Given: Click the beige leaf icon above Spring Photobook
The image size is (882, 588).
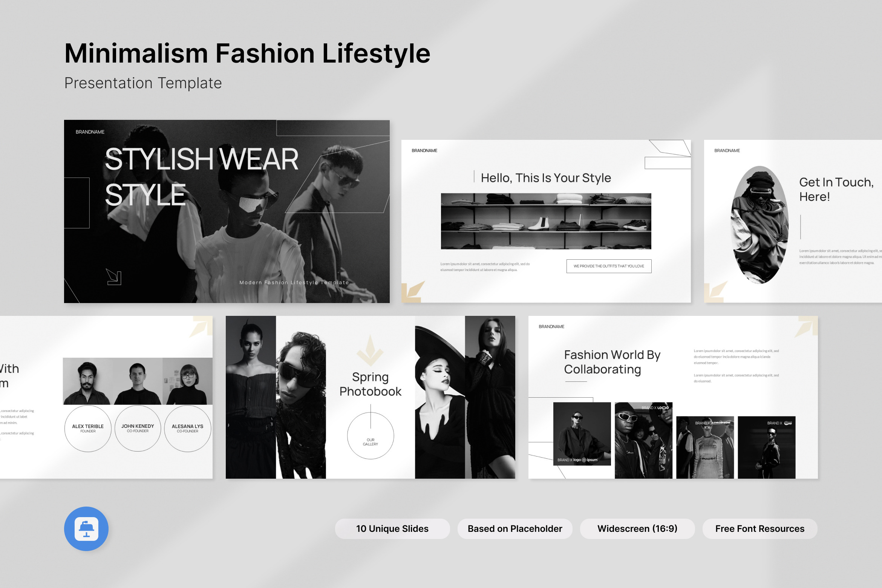Looking at the screenshot, I should click(370, 350).
